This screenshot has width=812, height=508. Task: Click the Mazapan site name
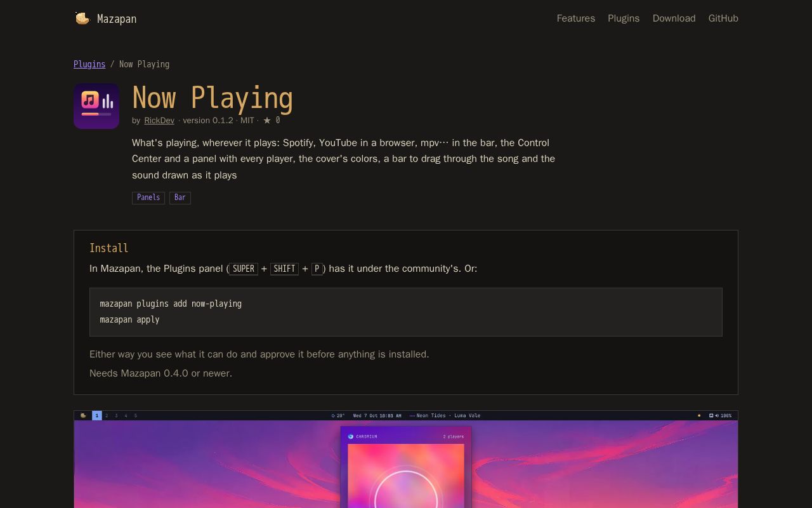[x=117, y=19]
